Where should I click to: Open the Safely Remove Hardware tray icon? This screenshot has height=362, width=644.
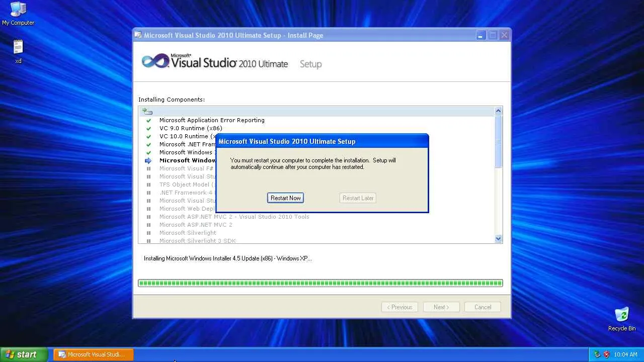[597, 354]
